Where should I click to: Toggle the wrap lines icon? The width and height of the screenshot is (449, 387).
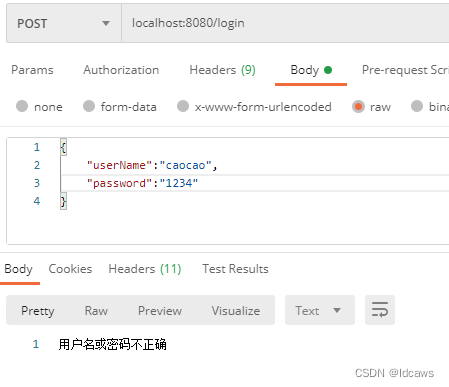[380, 310]
